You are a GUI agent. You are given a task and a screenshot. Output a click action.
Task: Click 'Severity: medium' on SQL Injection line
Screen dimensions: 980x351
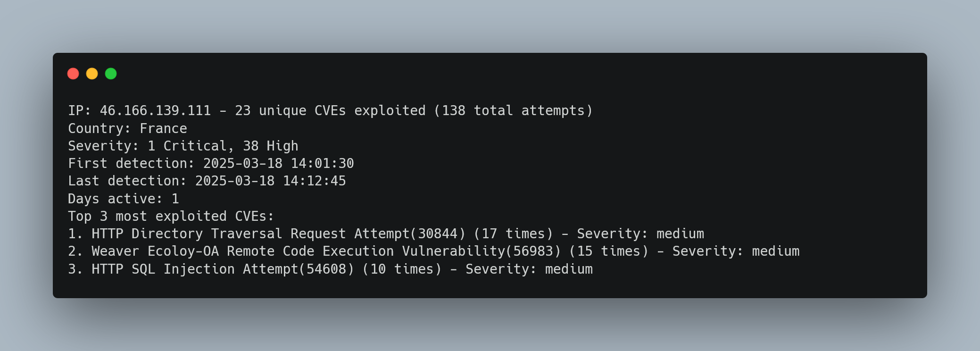point(529,269)
